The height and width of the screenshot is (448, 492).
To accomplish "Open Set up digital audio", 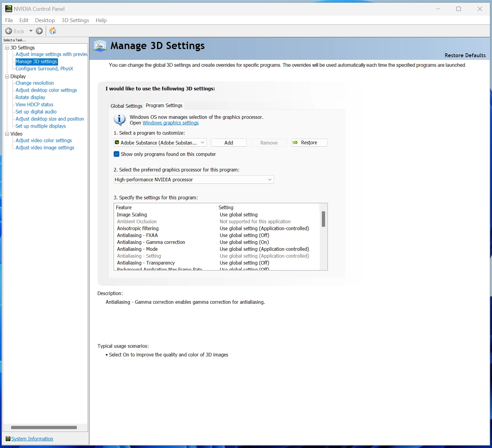I will pos(36,112).
